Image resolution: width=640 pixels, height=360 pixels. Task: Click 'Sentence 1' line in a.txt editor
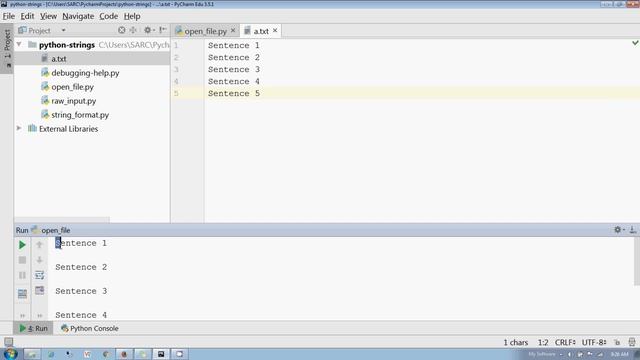tap(233, 45)
